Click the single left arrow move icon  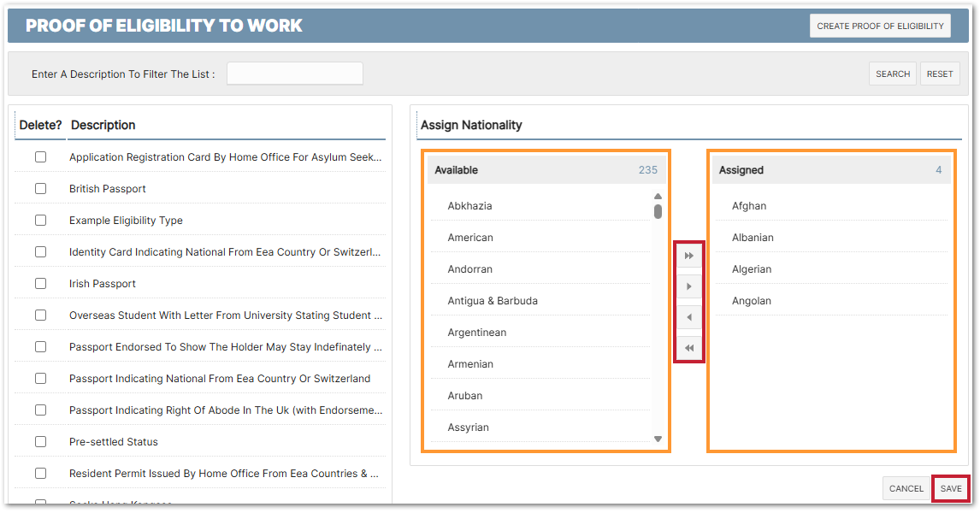click(689, 318)
